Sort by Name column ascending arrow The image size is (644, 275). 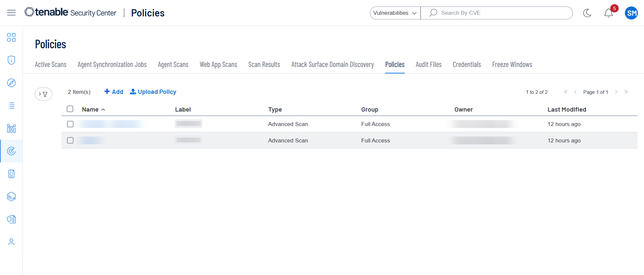(x=103, y=110)
